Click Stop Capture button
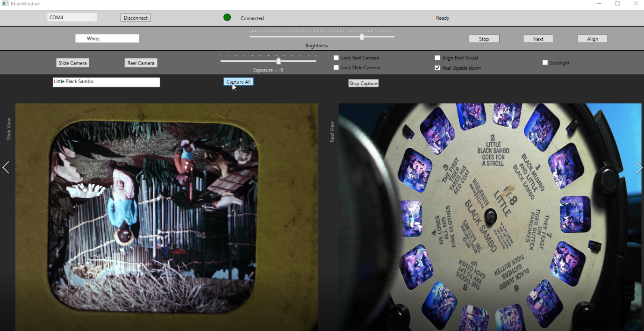Viewport: 644px width, 331px height. (364, 83)
